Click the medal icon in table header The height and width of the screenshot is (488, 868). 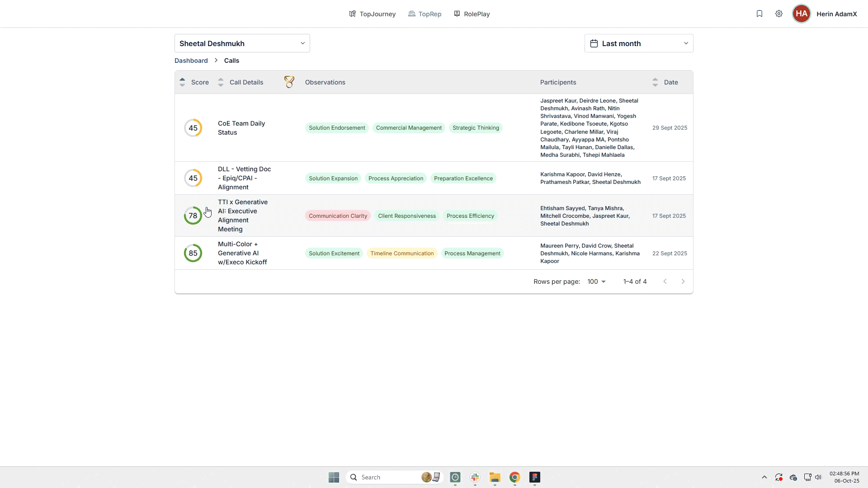coord(289,82)
